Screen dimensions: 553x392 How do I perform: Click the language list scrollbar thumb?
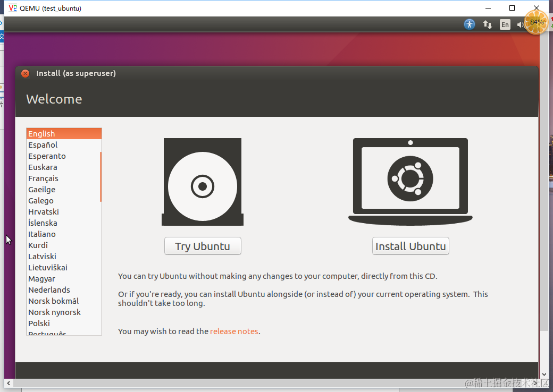click(100, 177)
